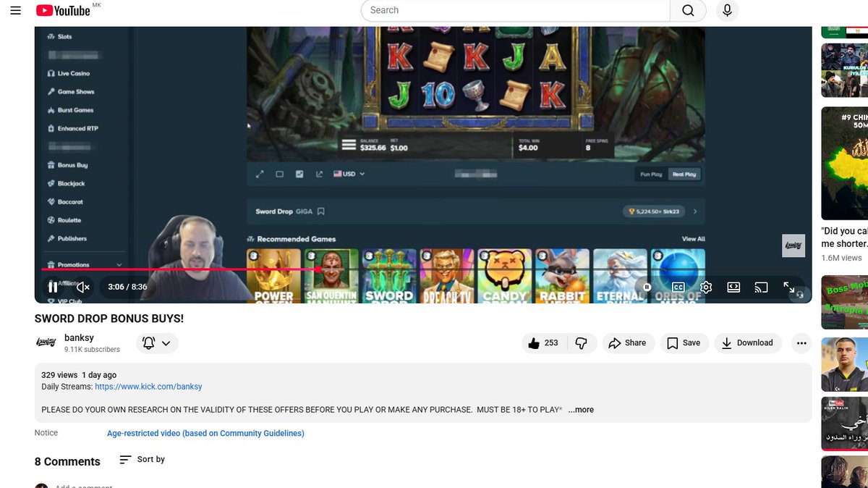Enter full screen mode
This screenshot has height=488, width=868.
coord(789,287)
